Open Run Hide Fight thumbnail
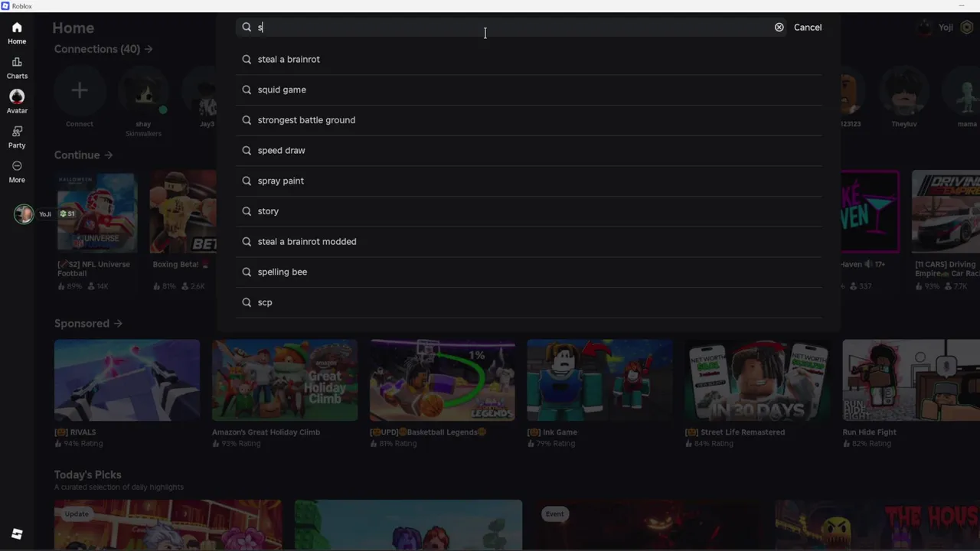This screenshot has height=551, width=980. coord(911,380)
